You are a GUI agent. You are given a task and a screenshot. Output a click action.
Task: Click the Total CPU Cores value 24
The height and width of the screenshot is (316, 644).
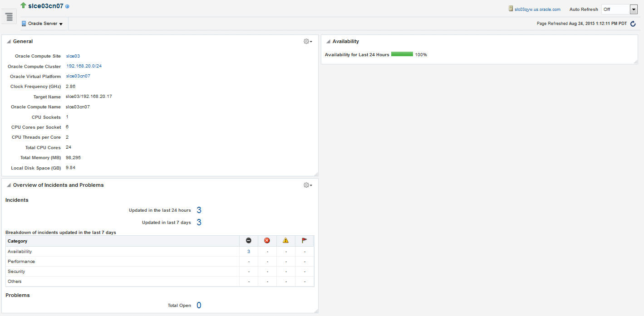point(69,147)
